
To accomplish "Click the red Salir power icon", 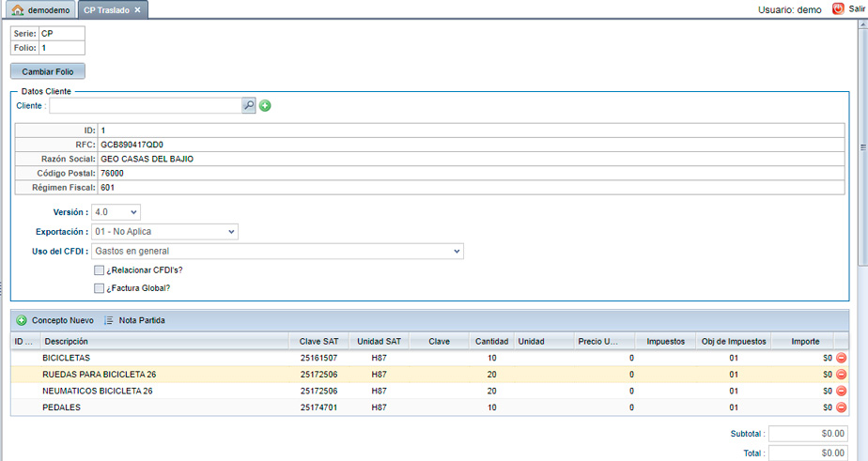I will click(x=838, y=8).
